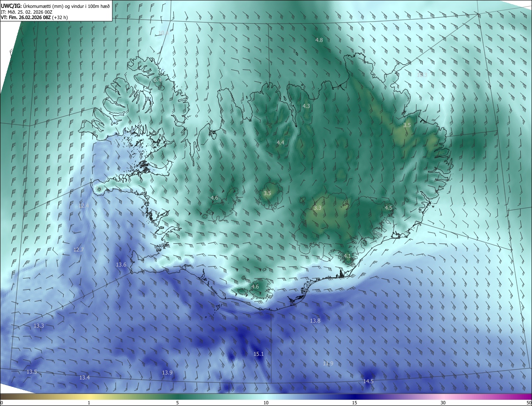Click the 13.8 value label

[x=315, y=320]
